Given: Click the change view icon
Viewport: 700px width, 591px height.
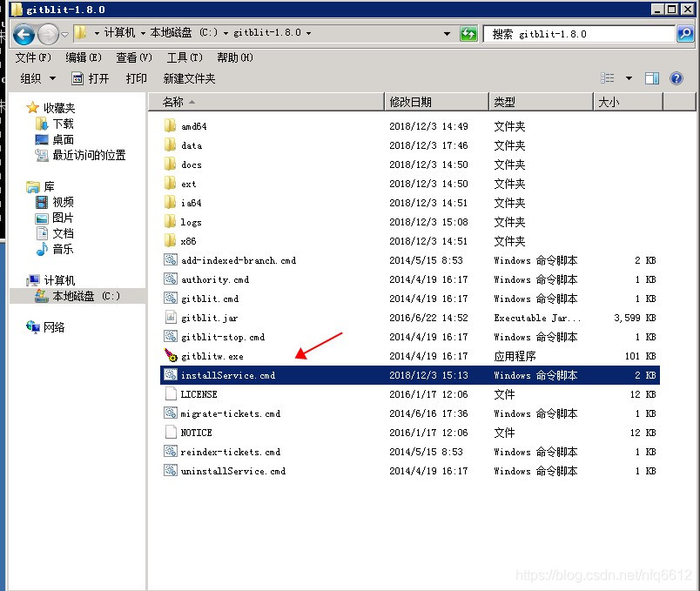Looking at the screenshot, I should pyautogui.click(x=607, y=78).
